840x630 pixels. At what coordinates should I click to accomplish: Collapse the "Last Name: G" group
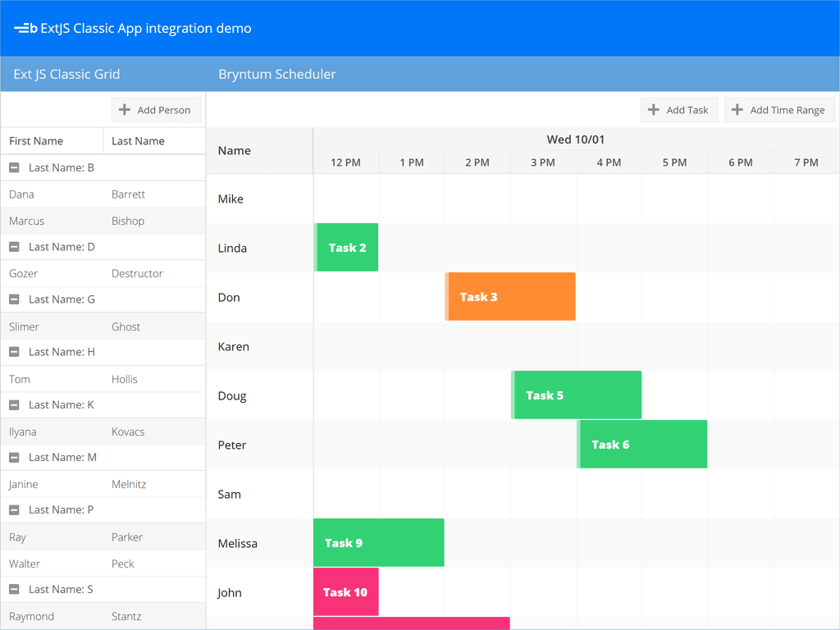(x=13, y=299)
